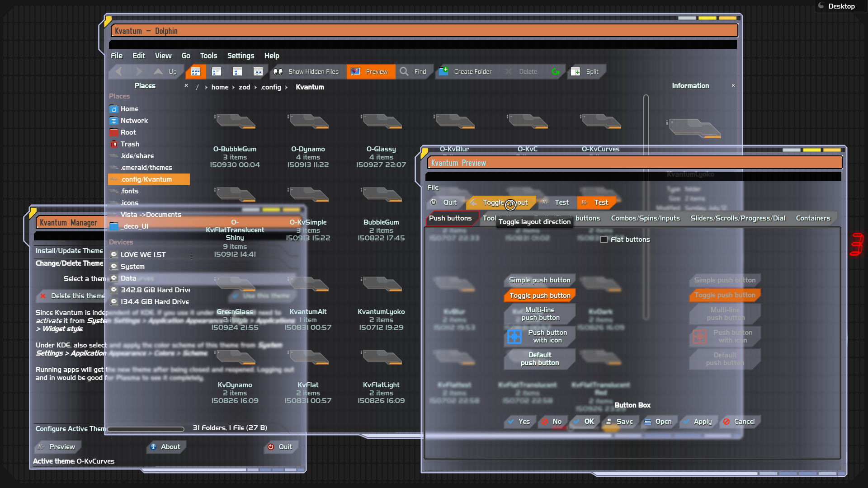The image size is (868, 488).
Task: Click the enabled Simple push button
Action: (x=539, y=280)
